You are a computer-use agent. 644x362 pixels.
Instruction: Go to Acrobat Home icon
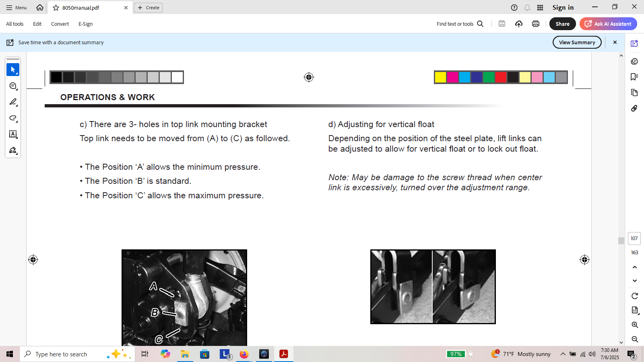(40, 8)
